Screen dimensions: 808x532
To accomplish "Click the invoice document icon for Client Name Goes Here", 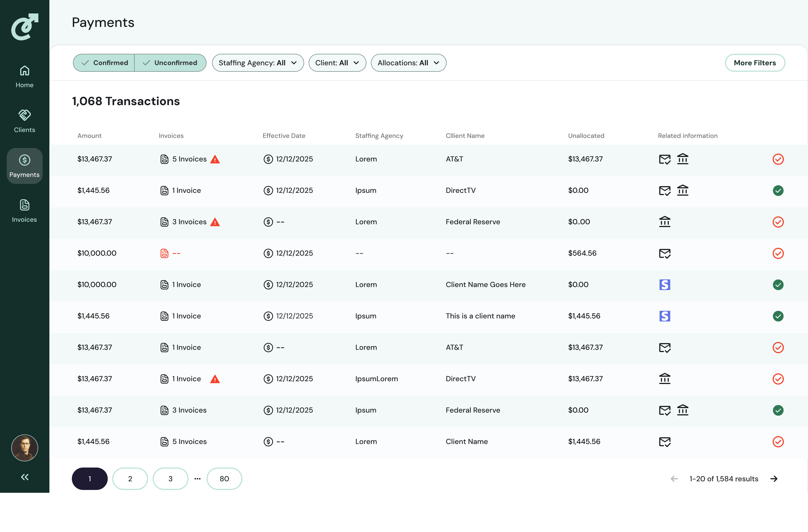I will pos(164,285).
